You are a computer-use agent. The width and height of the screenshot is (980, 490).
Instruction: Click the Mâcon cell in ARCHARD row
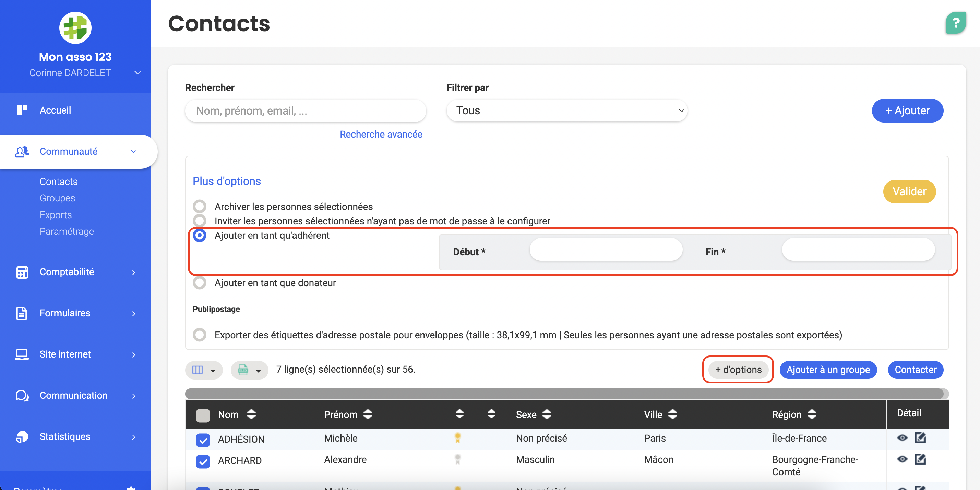click(x=658, y=459)
